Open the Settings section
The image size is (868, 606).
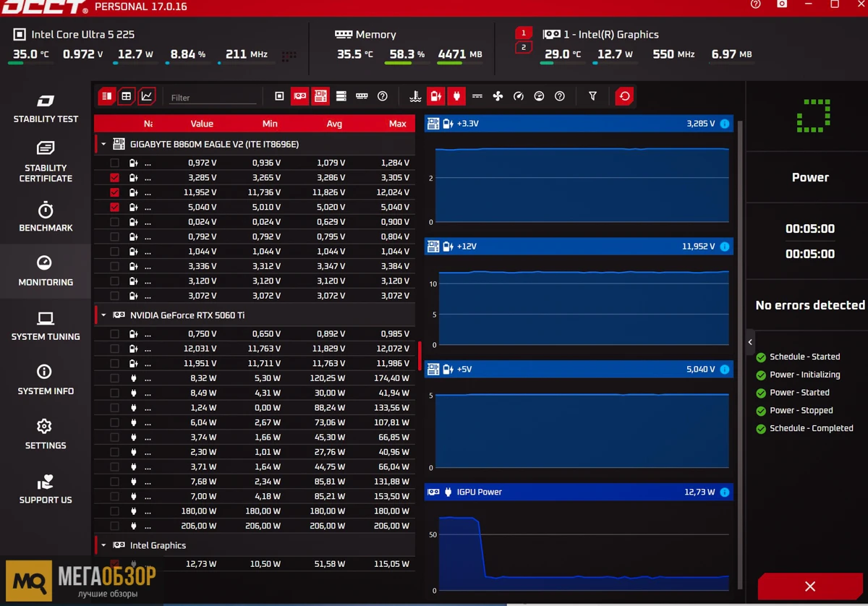click(46, 435)
